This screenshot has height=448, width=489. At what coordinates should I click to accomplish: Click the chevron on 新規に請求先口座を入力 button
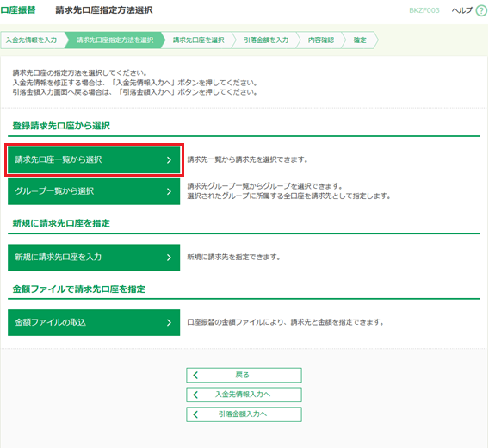pyautogui.click(x=169, y=258)
